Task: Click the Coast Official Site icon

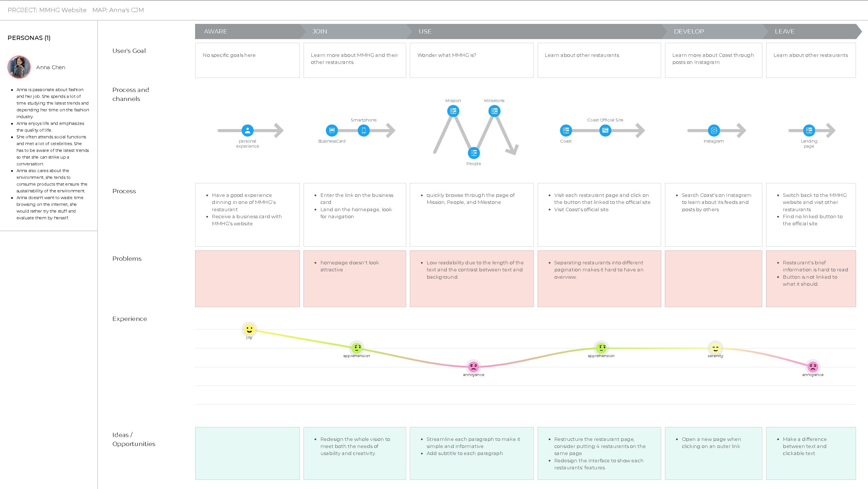Action: (605, 130)
